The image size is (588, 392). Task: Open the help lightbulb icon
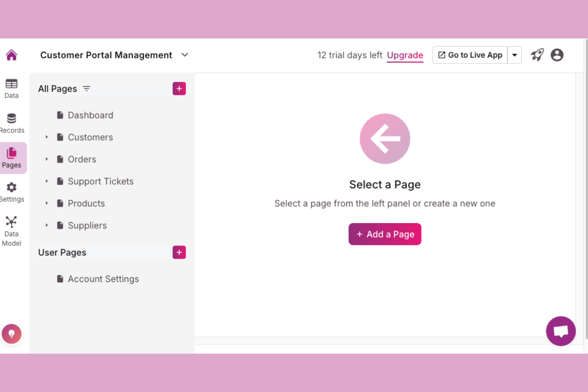12,334
